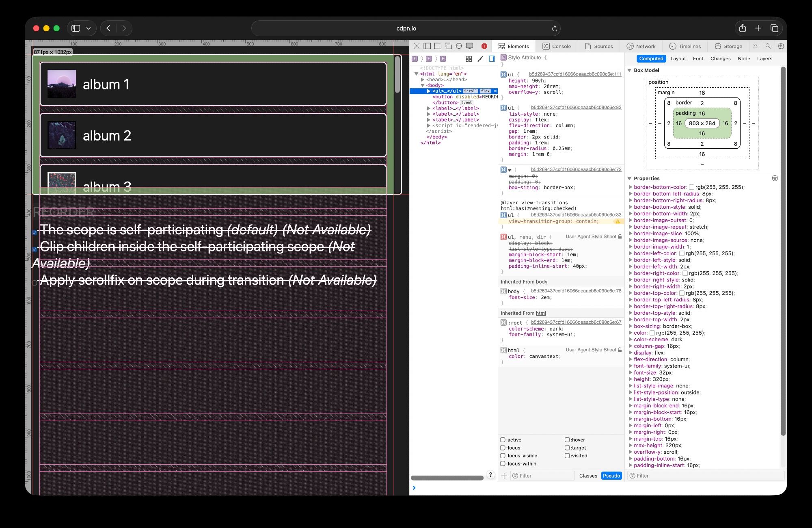812x528 pixels.
Task: Toggle the :active pseudo-class checkbox
Action: (503, 440)
